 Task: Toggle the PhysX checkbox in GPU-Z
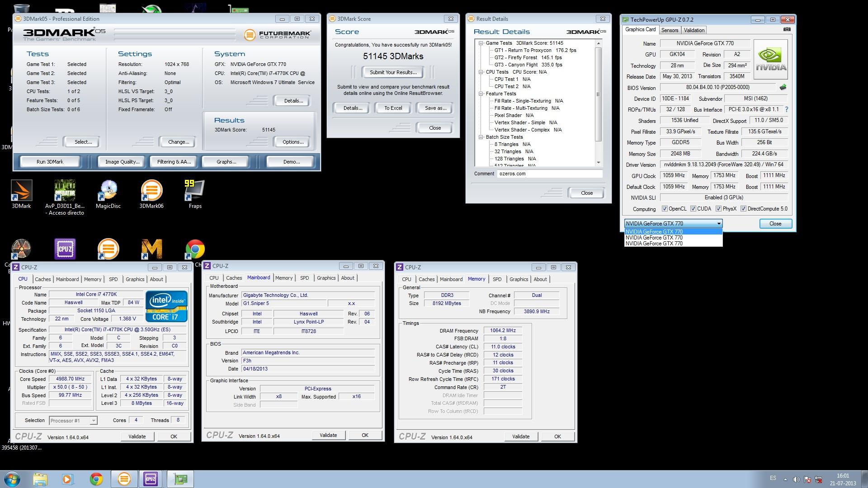coord(718,209)
